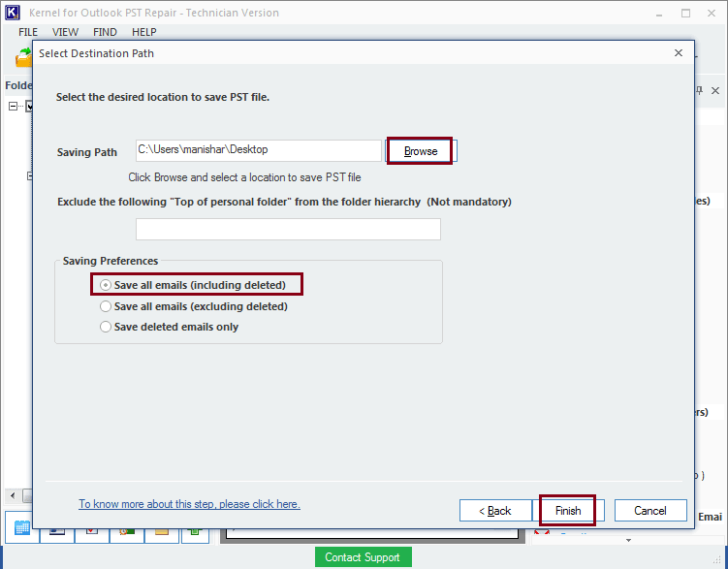Image resolution: width=728 pixels, height=569 pixels.
Task: Collapse the root node in folder tree
Action: (13, 107)
